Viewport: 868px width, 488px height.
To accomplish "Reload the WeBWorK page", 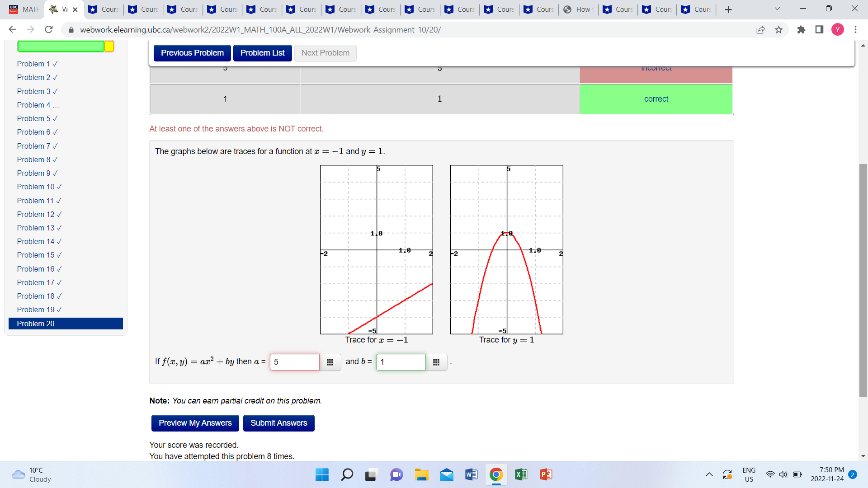I will [49, 30].
